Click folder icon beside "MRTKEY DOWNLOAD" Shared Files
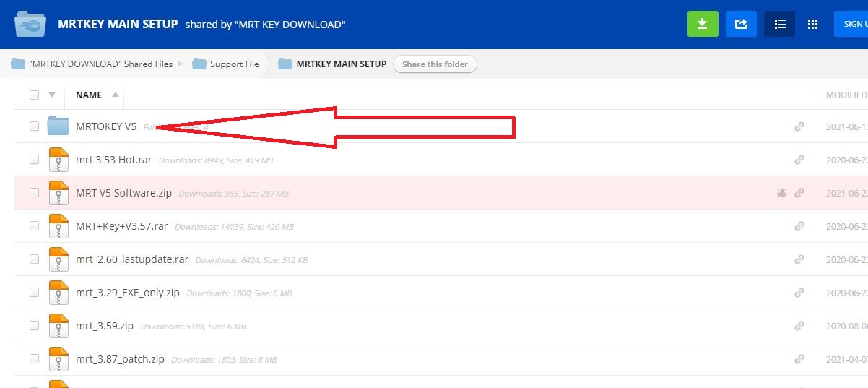This screenshot has width=868, height=388. coord(18,64)
